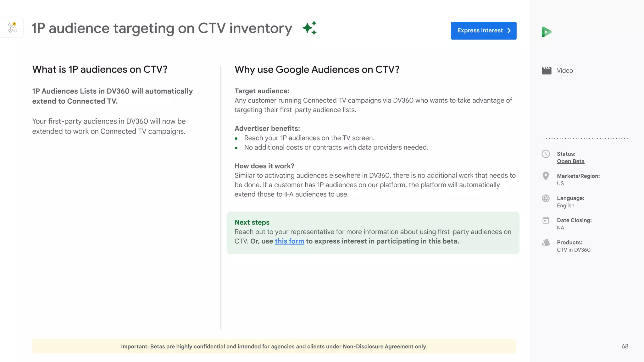
Task: Click the 'Next steps' heading
Action: coord(252,222)
